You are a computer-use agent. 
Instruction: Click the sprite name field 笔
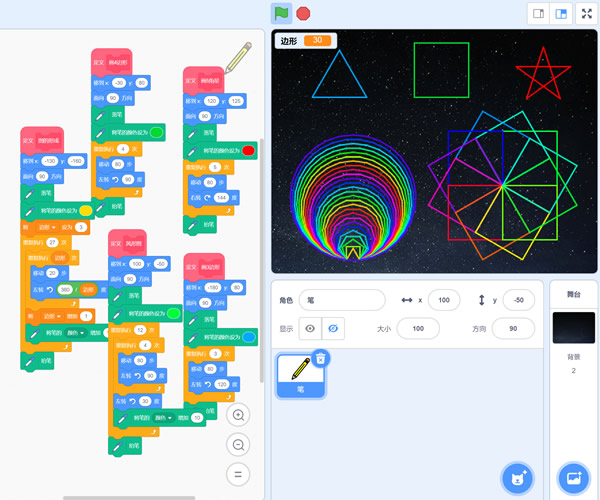point(342,300)
